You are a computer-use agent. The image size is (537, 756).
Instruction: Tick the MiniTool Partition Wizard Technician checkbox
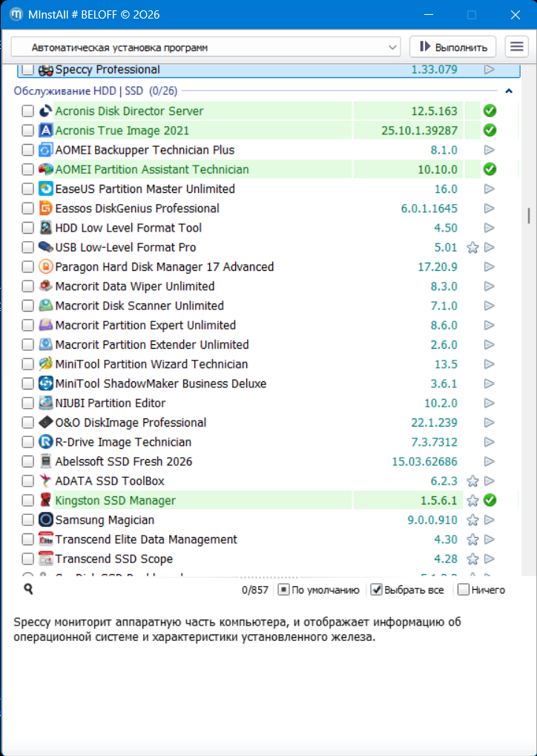coord(27,364)
